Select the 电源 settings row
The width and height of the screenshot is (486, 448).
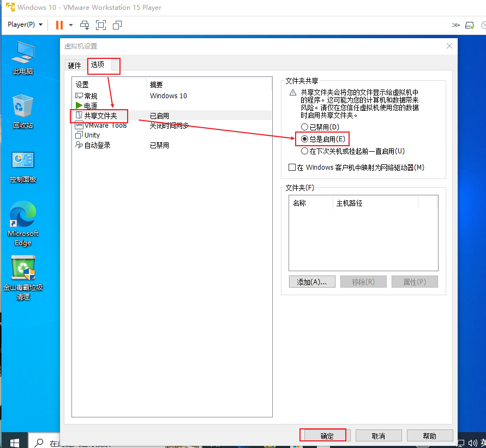click(172, 106)
